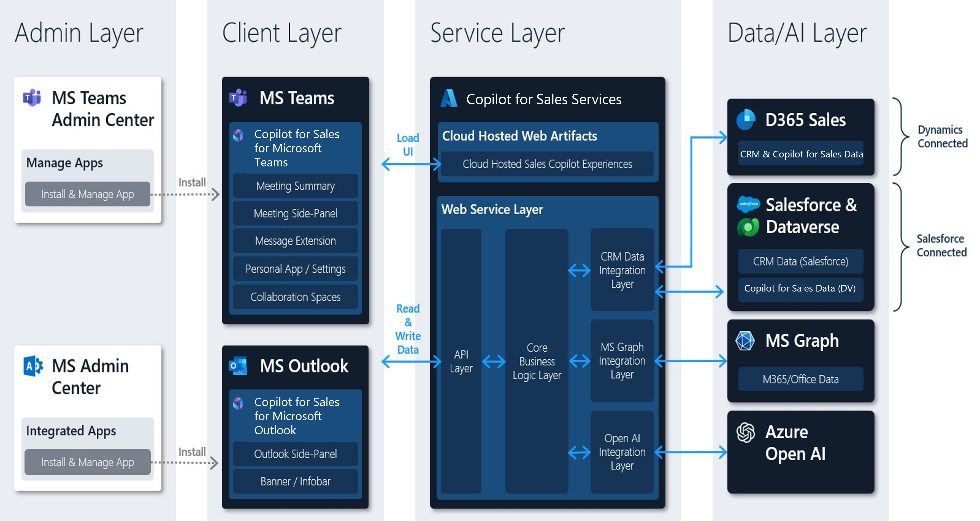
Task: Select the Meeting Summary box
Action: [x=296, y=186]
